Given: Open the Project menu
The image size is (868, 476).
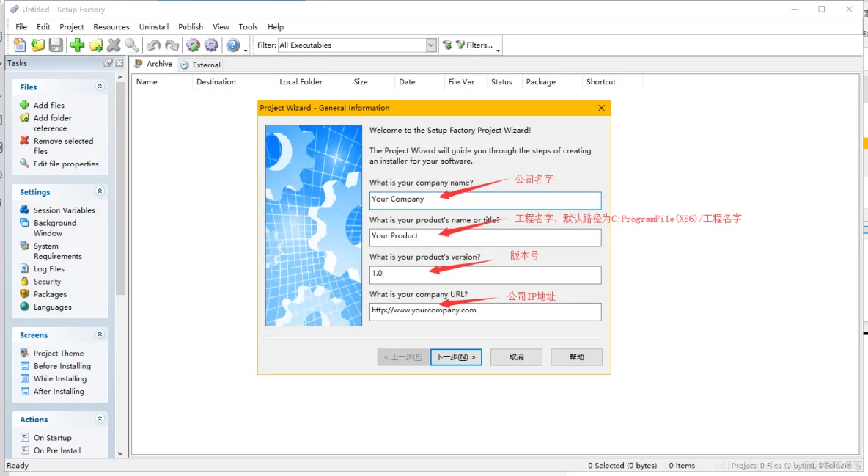Looking at the screenshot, I should point(72,26).
